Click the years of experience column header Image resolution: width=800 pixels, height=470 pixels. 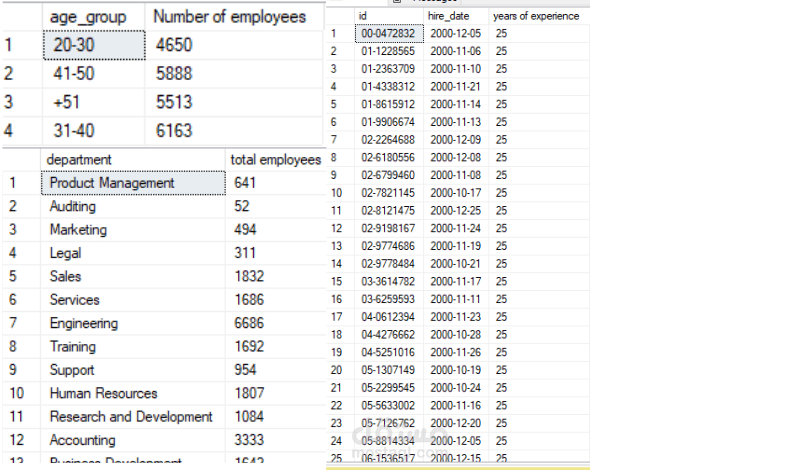tap(539, 16)
